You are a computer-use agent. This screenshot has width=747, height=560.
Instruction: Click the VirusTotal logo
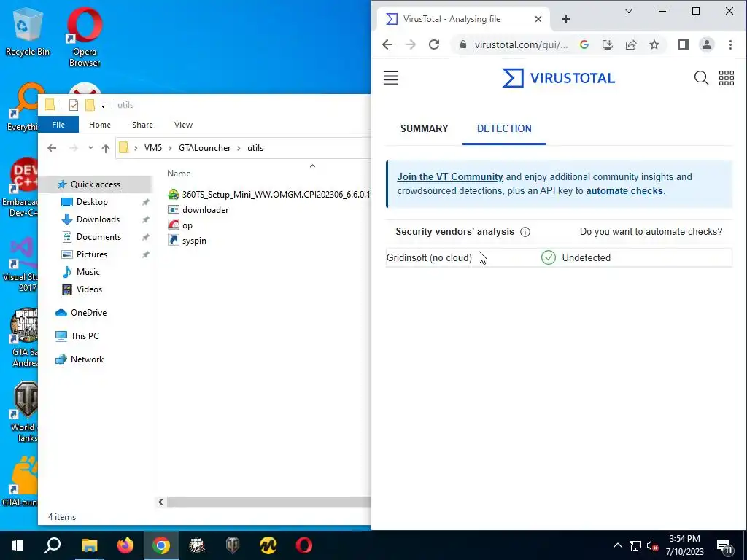558,78
